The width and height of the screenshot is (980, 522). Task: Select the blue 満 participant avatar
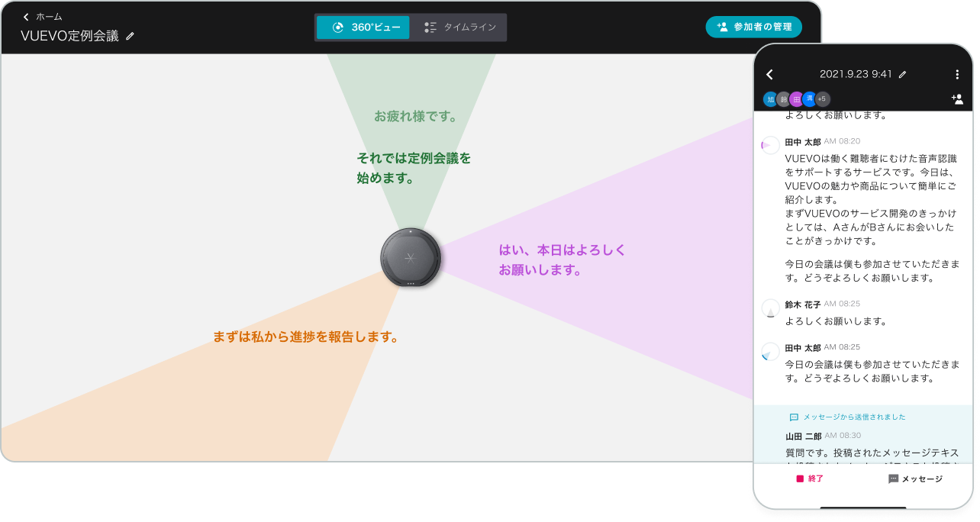click(x=809, y=98)
